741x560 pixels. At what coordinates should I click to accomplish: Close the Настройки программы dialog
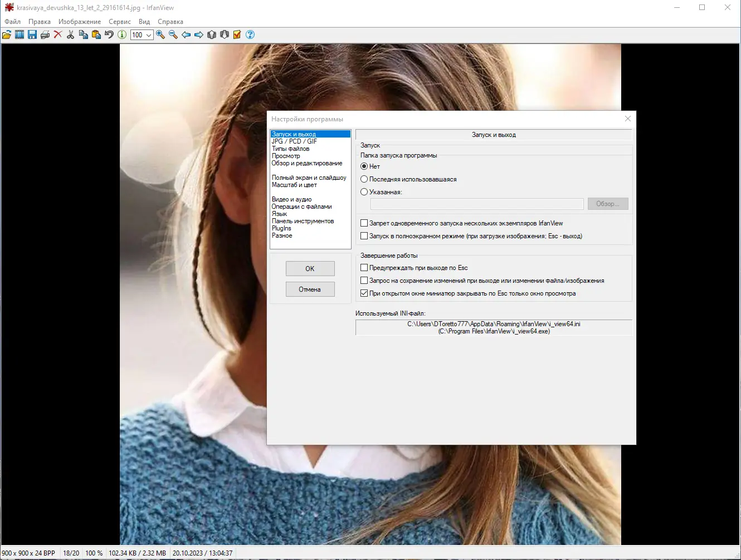pyautogui.click(x=628, y=119)
